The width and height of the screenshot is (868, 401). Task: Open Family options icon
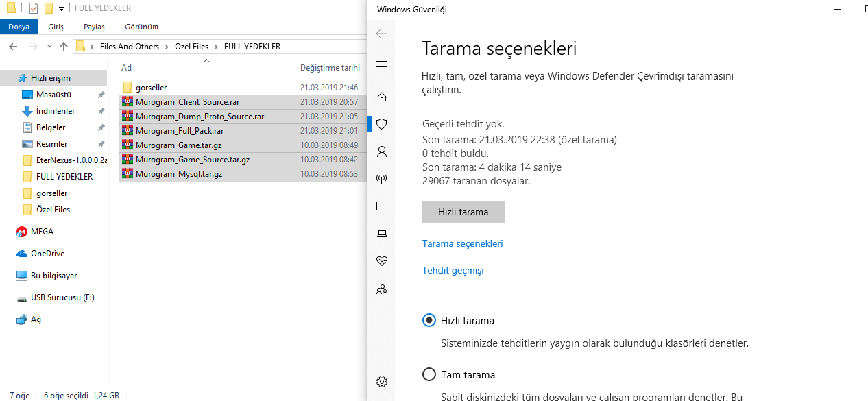pyautogui.click(x=382, y=289)
